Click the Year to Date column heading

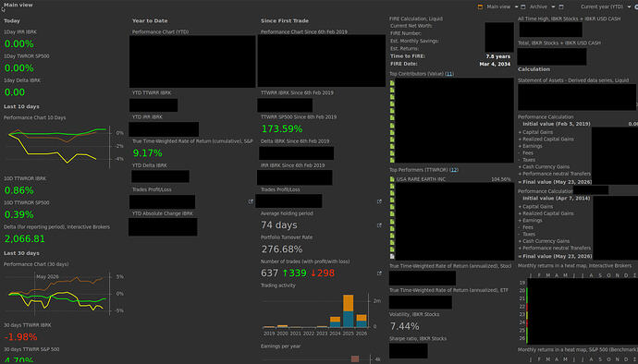[150, 20]
